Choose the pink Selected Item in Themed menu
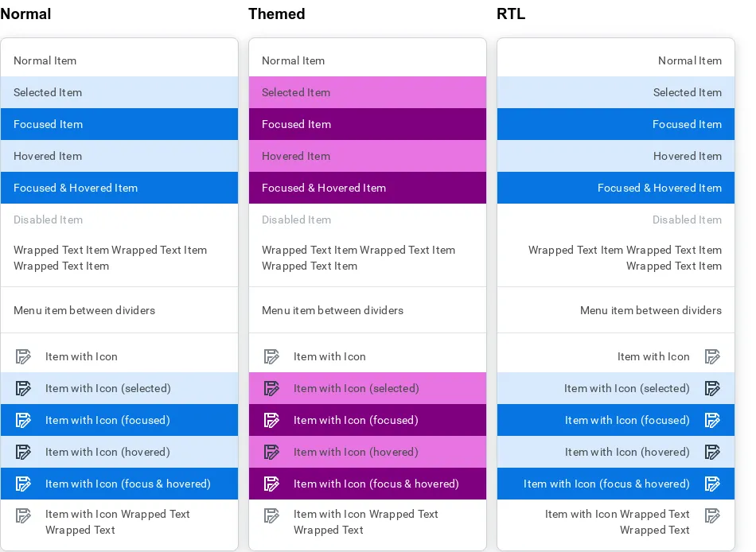This screenshot has width=756, height=552. [x=368, y=92]
